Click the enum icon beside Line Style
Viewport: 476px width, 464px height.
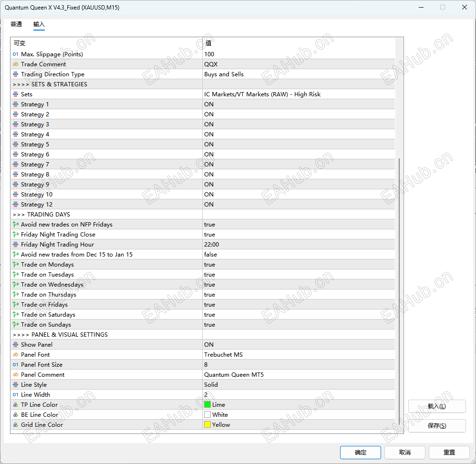[15, 385]
